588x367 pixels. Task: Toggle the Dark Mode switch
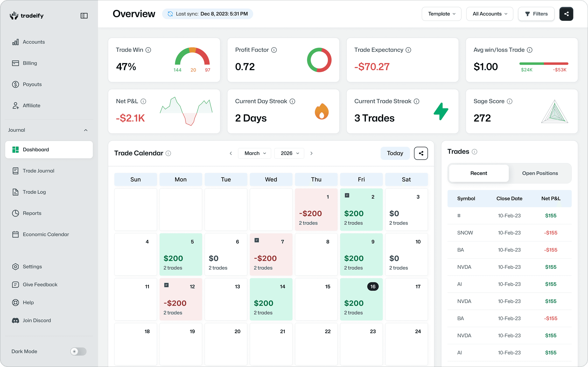[x=78, y=351]
